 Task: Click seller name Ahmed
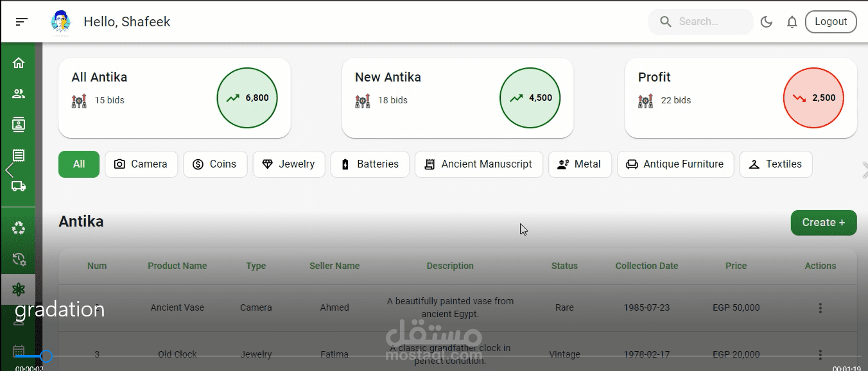(x=334, y=307)
